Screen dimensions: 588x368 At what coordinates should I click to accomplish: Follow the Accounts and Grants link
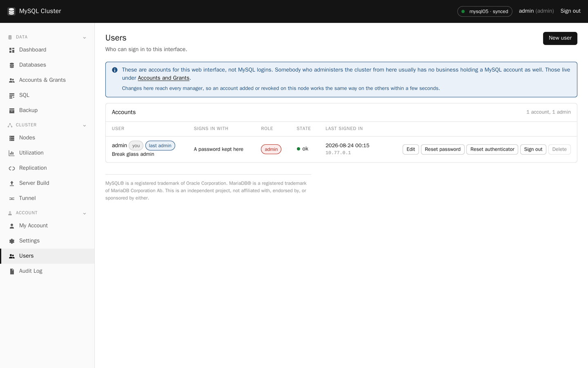pyautogui.click(x=163, y=78)
